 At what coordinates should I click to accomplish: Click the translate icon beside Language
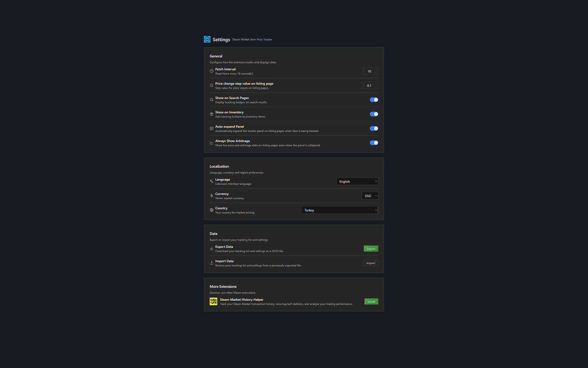[211, 181]
